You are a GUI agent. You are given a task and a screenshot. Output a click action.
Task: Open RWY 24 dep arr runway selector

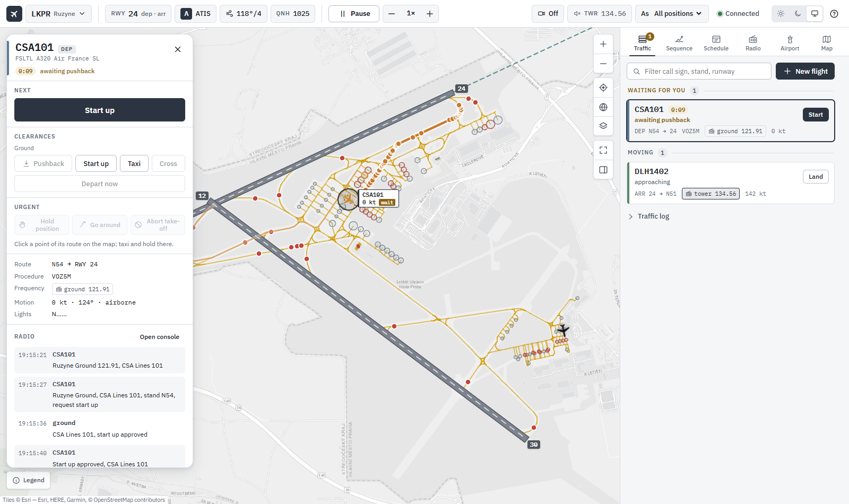pos(138,14)
